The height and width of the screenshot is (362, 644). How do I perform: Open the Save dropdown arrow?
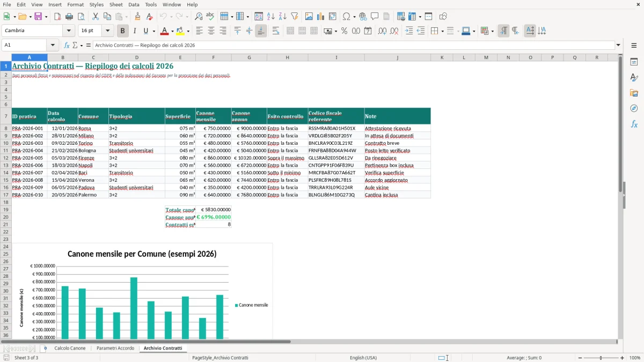46,16
